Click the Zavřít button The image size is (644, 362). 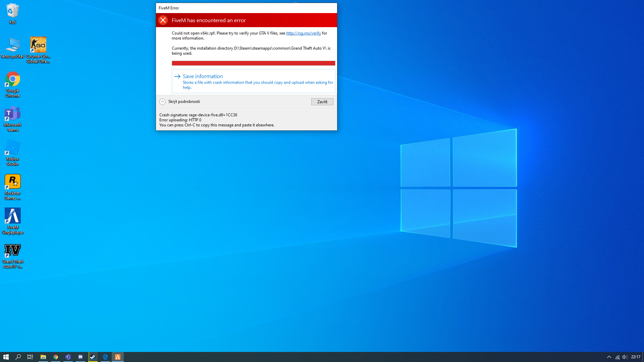(322, 102)
